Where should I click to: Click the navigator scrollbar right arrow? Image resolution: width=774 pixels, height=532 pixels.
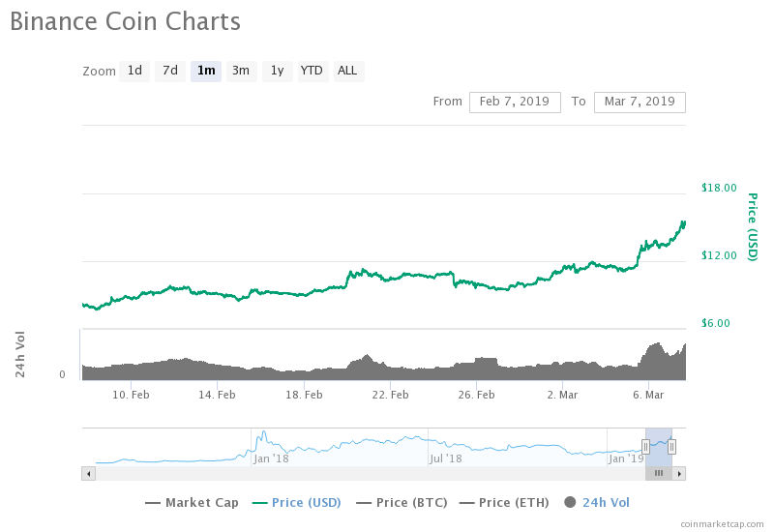(679, 473)
